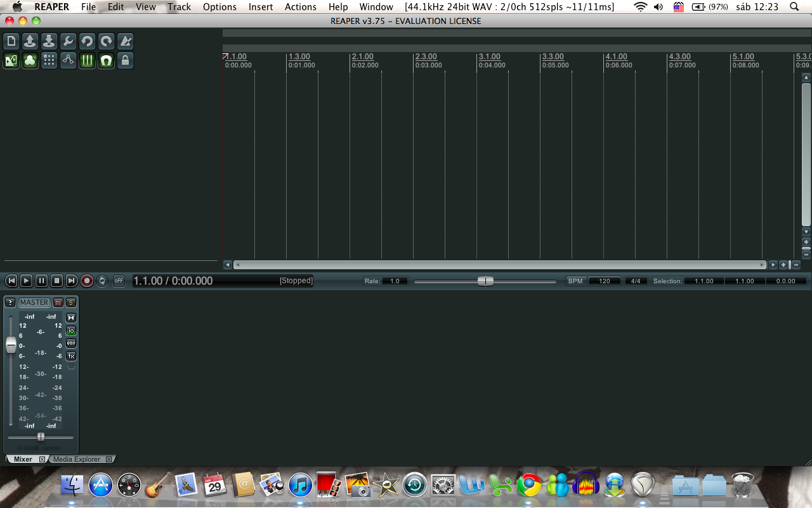Toggle master fx bypass circle
Screen dimensions: 812x508
[x=71, y=366]
